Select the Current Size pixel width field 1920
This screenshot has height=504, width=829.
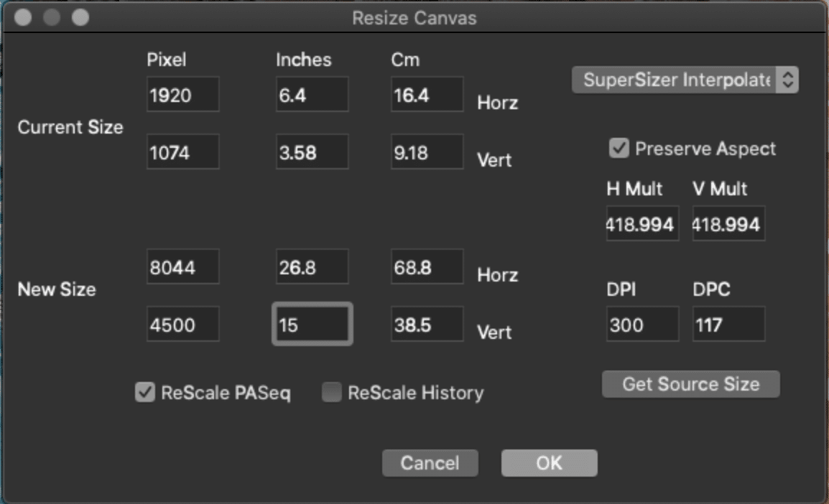coord(183,95)
